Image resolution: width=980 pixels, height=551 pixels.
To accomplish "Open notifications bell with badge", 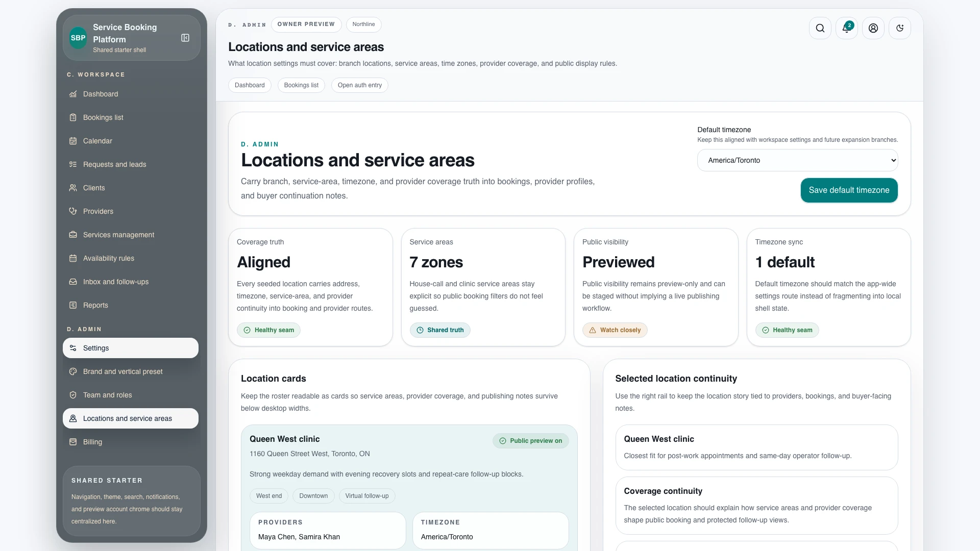I will click(x=847, y=28).
